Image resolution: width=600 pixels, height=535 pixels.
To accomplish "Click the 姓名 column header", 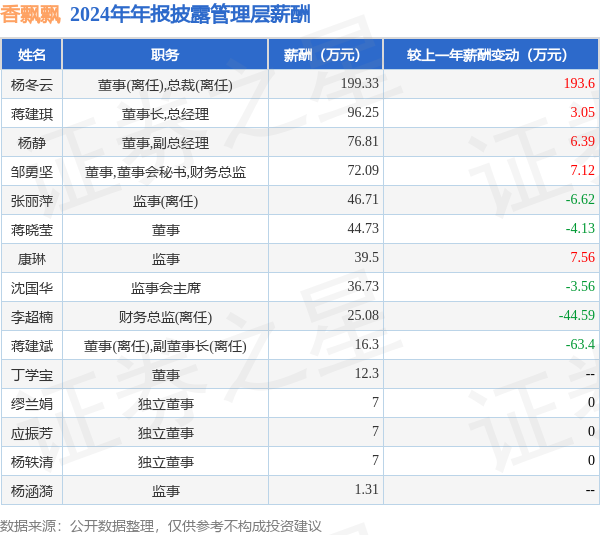I will point(32,55).
